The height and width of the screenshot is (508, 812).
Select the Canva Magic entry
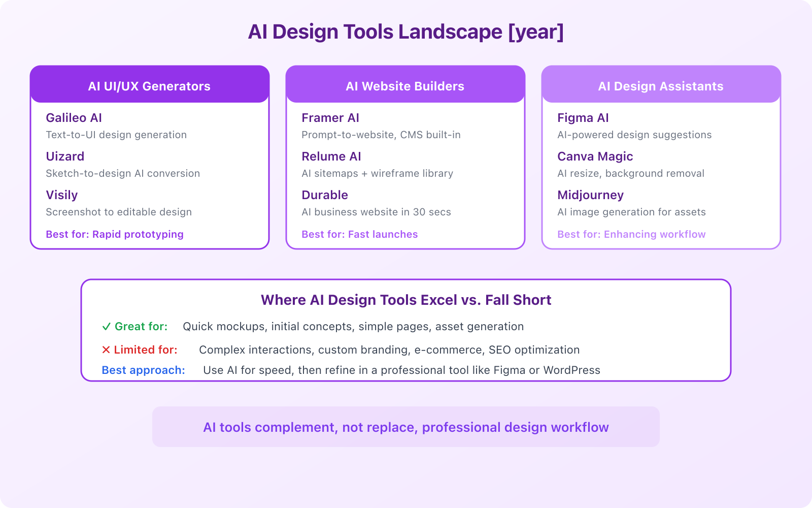595,156
